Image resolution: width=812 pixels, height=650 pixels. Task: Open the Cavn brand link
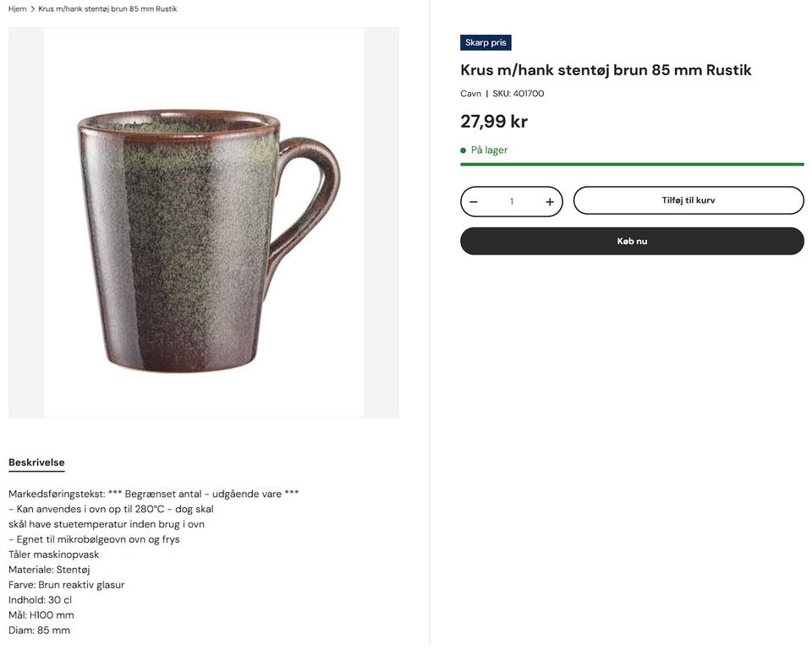coord(471,94)
